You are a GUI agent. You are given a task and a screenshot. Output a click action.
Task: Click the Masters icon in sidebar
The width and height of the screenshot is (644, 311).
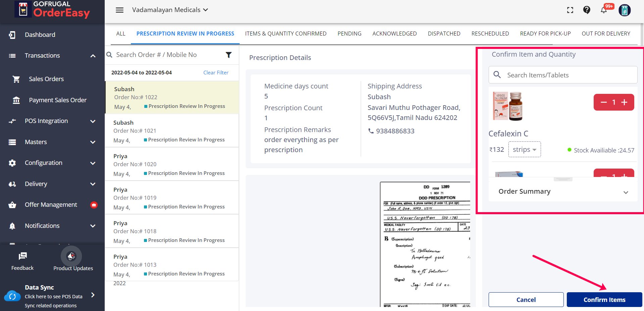12,142
